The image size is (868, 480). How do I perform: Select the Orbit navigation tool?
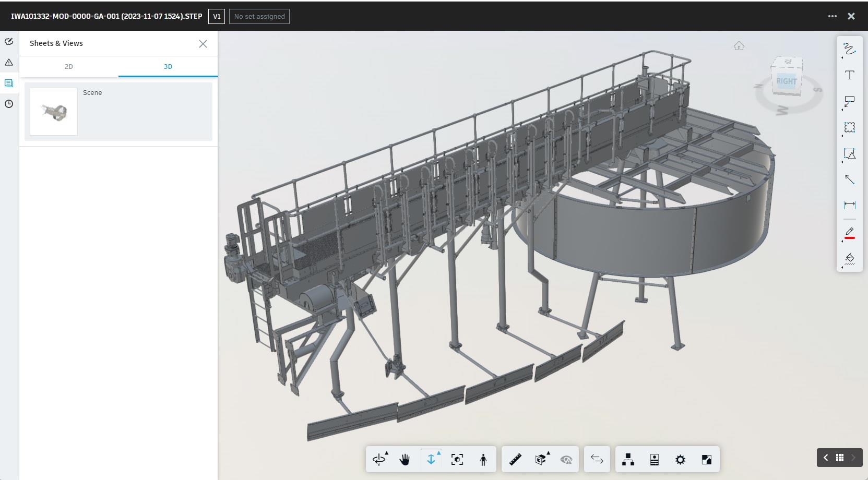tap(379, 460)
